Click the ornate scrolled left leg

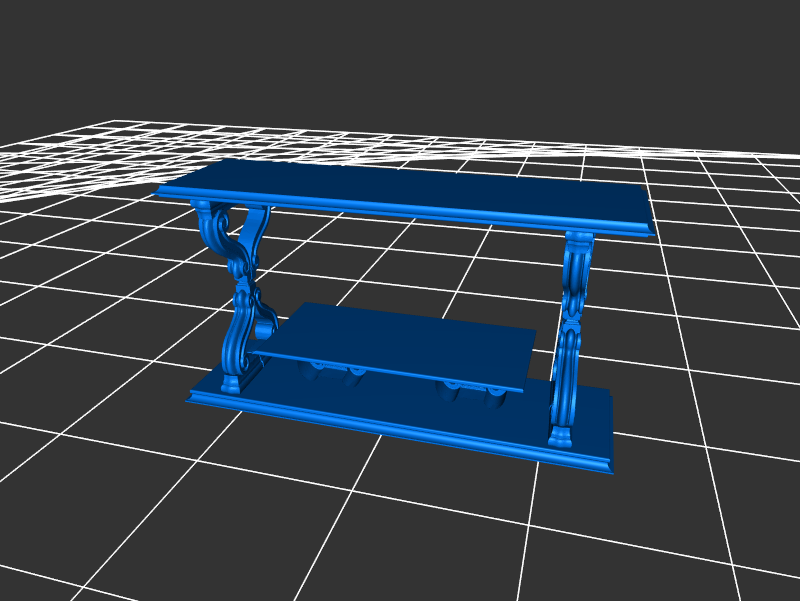pos(237,298)
